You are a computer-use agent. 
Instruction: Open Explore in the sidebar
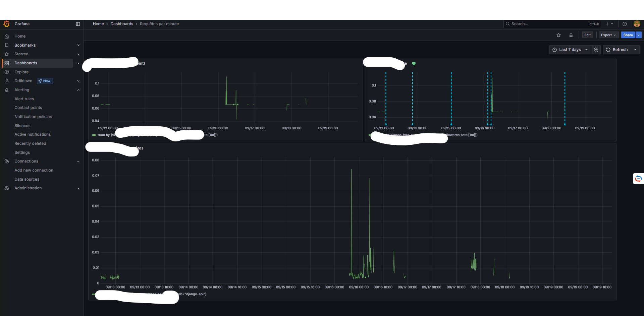(21, 72)
